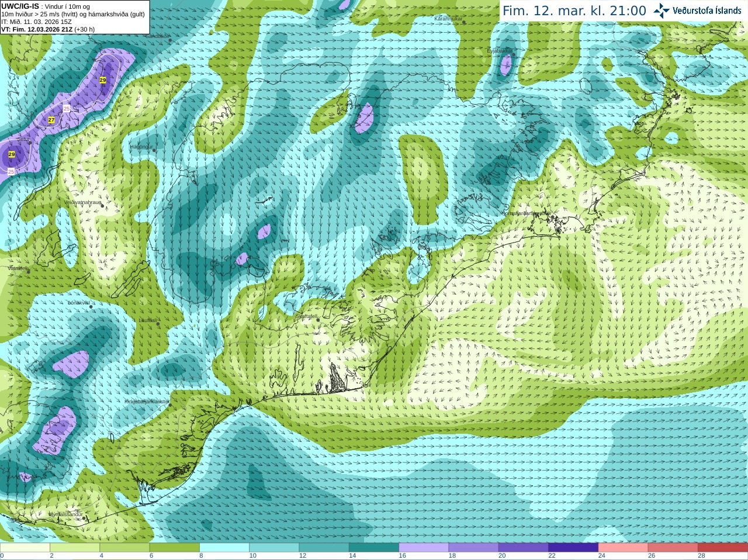Click the 6–8 m/s olive green legend swatch
Image resolution: width=748 pixels, height=560 pixels.
(175, 548)
